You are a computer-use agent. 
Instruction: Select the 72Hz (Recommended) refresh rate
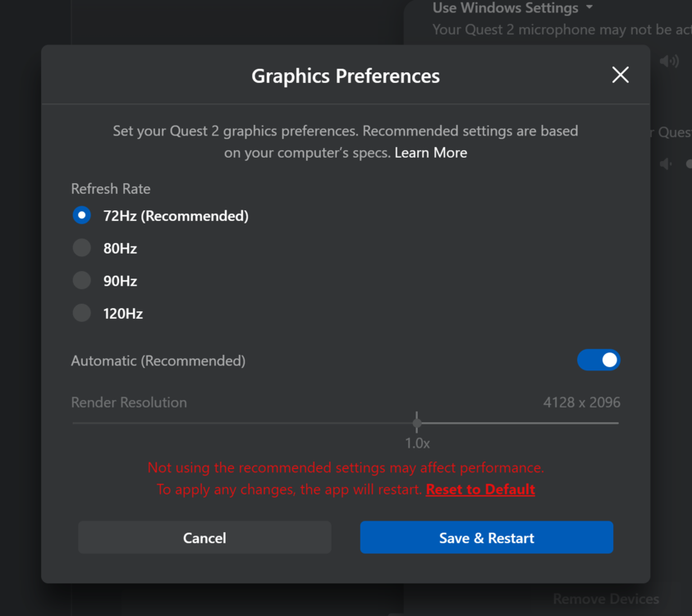pyautogui.click(x=82, y=216)
